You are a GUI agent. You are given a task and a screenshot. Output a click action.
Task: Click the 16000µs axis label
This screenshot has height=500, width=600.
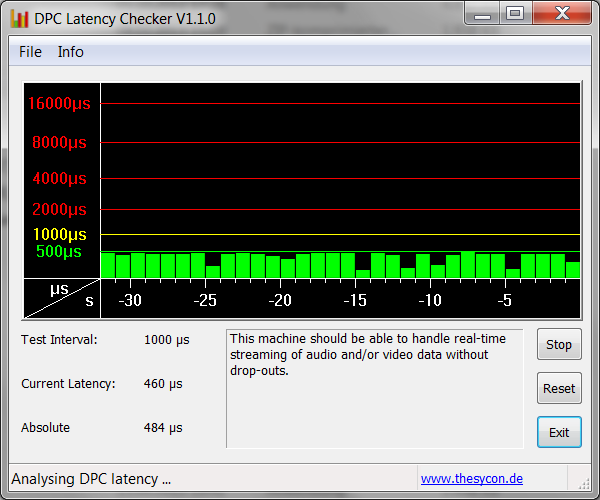(x=59, y=103)
